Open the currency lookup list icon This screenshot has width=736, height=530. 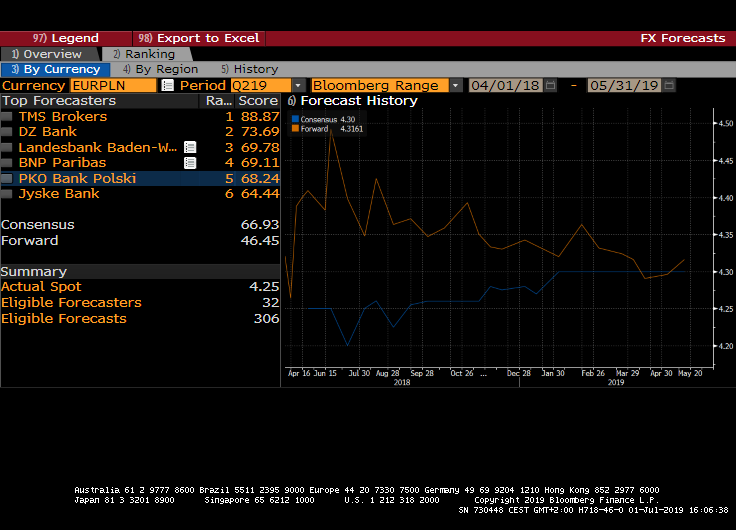click(x=167, y=85)
